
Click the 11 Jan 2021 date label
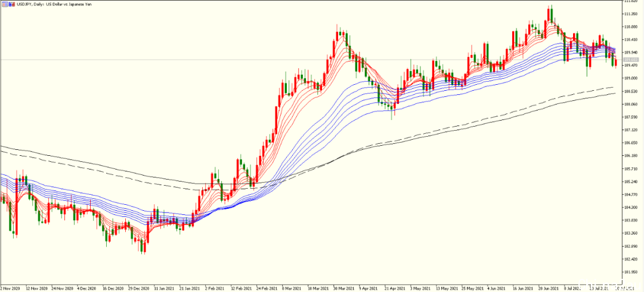(165, 288)
